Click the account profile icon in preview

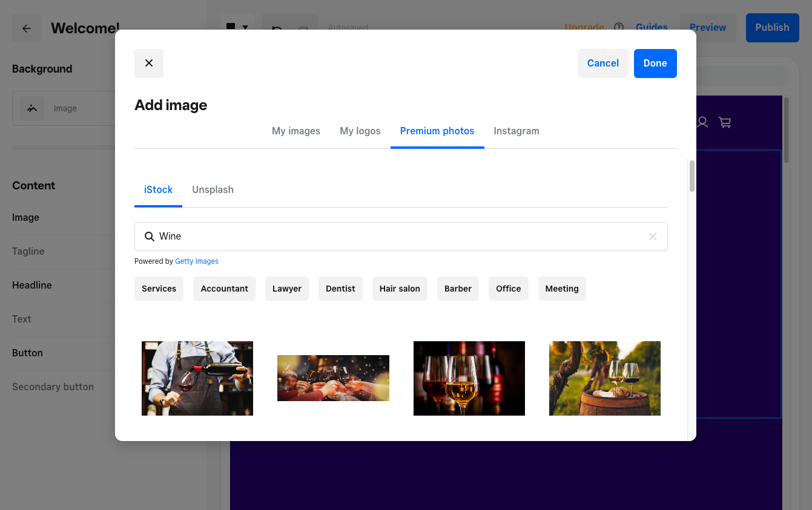(x=702, y=122)
